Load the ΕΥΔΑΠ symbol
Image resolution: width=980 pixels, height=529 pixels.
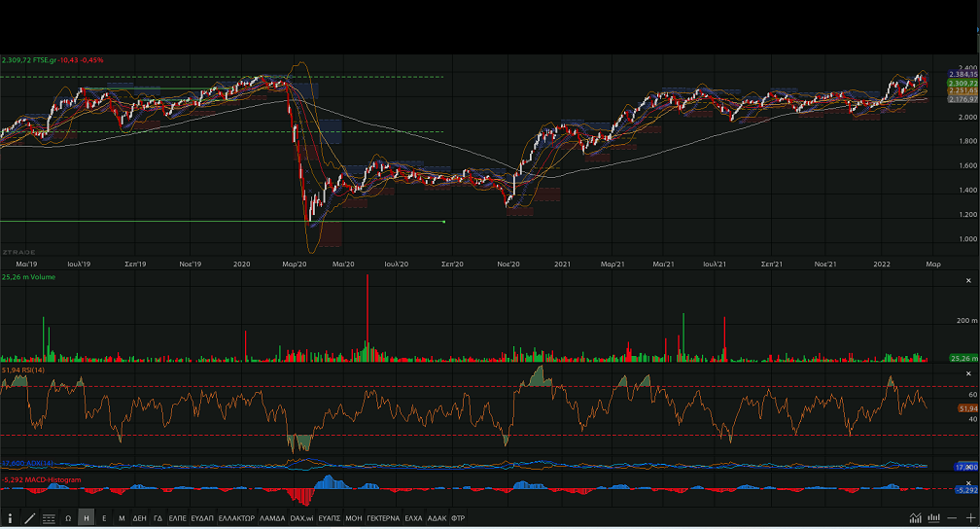202,518
